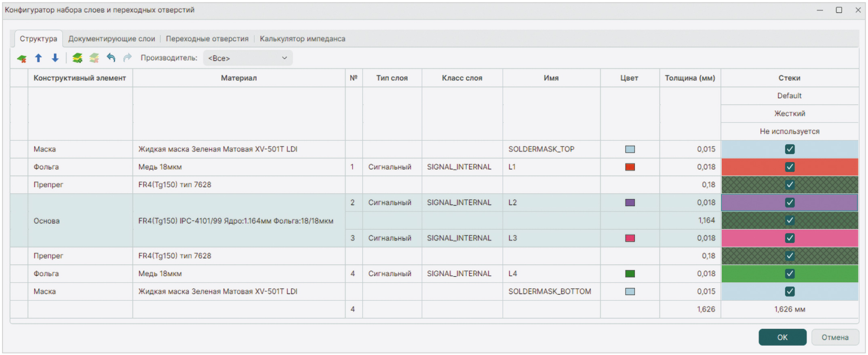Toggle the stack checkbox in the L1 row
This screenshot has width=868, height=355.
tap(790, 167)
